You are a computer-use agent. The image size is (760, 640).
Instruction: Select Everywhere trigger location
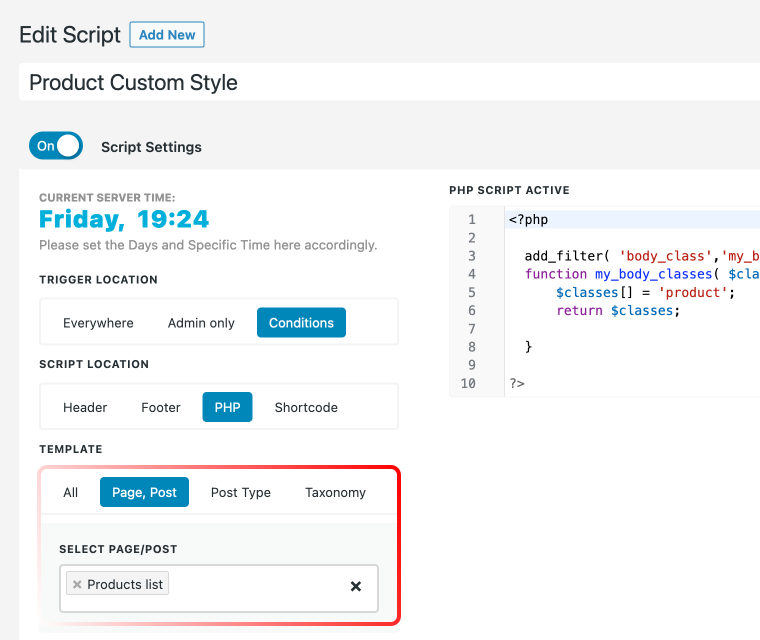(98, 323)
